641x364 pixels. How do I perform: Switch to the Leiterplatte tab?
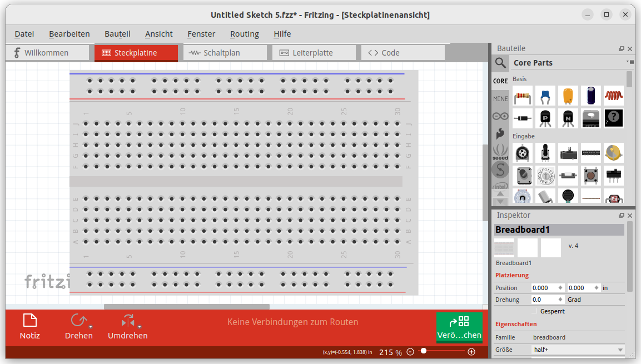(314, 53)
